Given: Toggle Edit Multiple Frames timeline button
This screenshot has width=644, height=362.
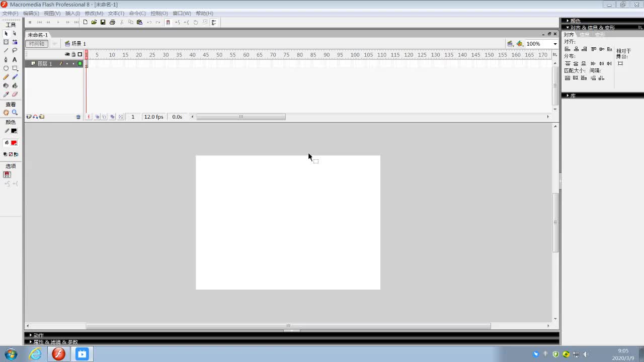Looking at the screenshot, I should [112, 117].
